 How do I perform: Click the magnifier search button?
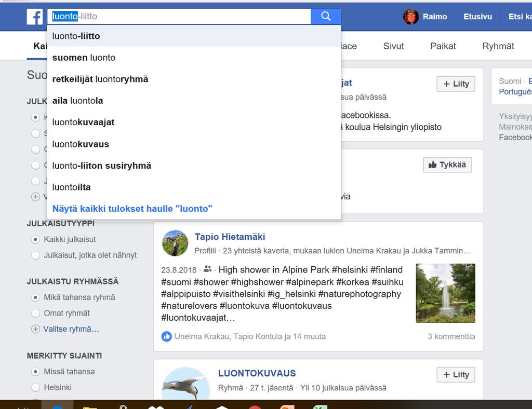pyautogui.click(x=326, y=16)
